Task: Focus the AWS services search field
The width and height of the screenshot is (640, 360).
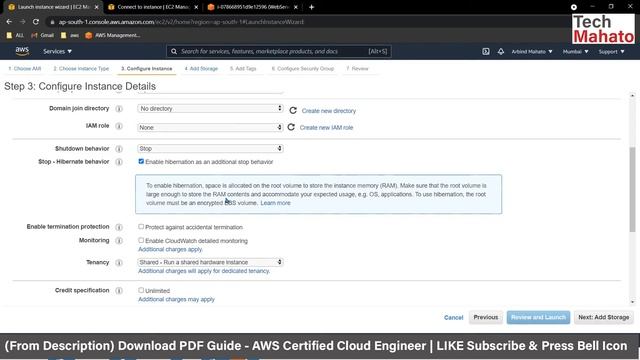Action: click(279, 51)
